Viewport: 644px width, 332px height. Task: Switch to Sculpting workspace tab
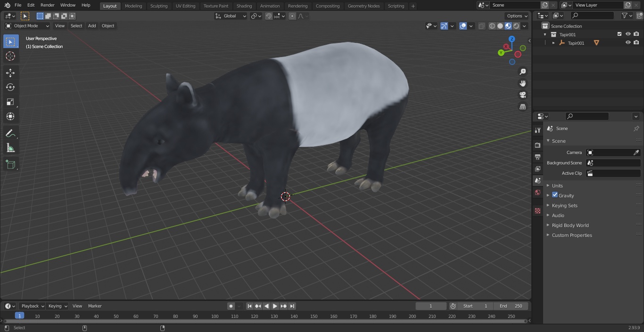tap(159, 6)
